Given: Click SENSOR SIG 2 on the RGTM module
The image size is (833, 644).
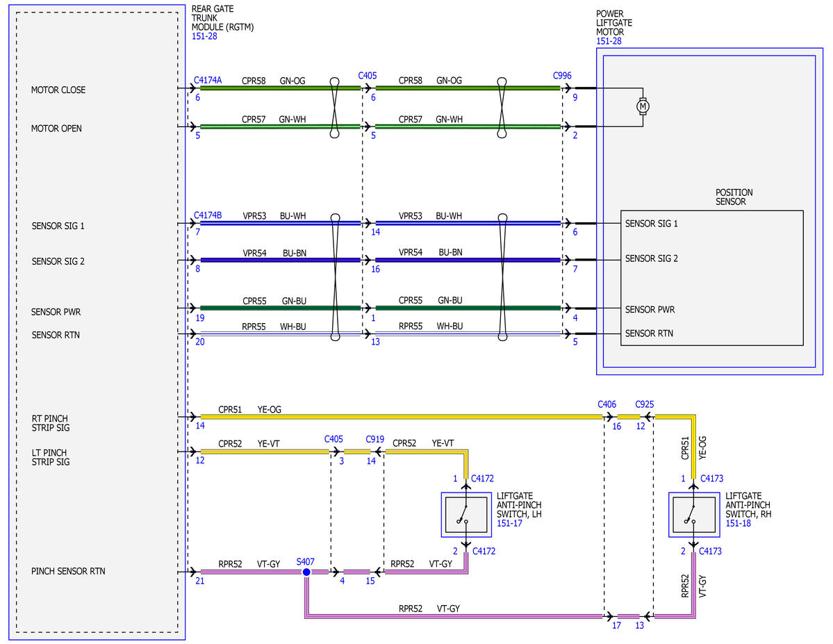Looking at the screenshot, I should 58,261.
